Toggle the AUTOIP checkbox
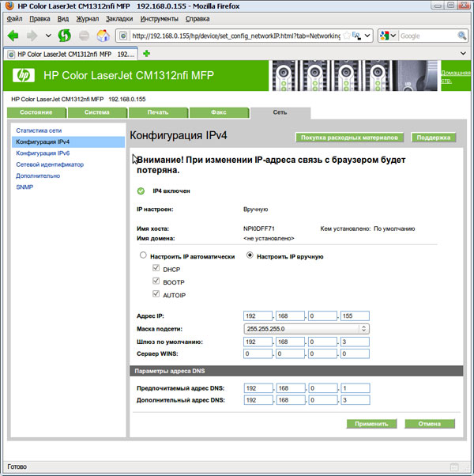Viewport: 474px width, 476px height. point(156,294)
